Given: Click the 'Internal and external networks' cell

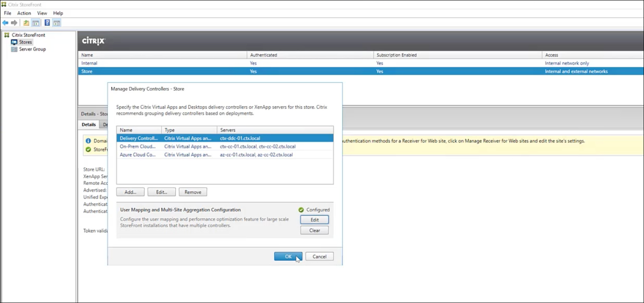Looking at the screenshot, I should (x=576, y=71).
